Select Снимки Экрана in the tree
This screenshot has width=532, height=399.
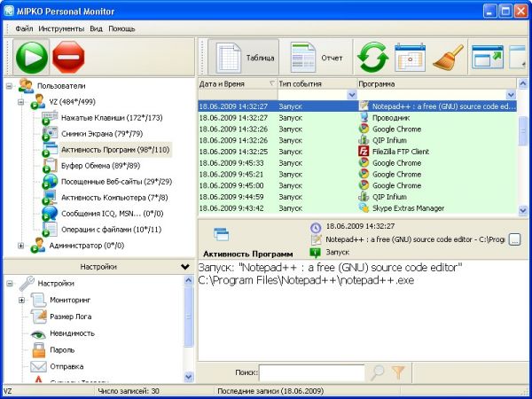[x=91, y=134]
